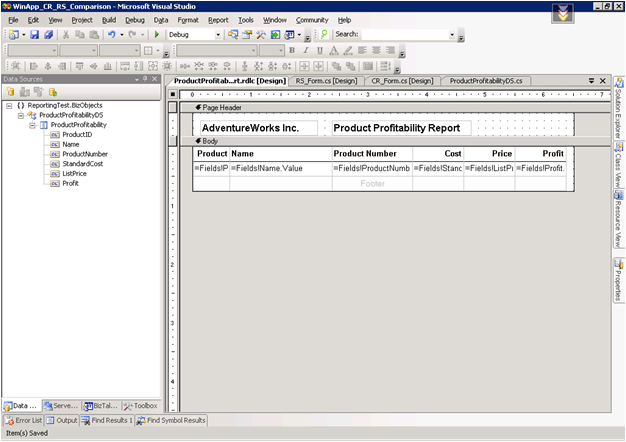Click the Save toolbar icon
The image size is (626, 442).
click(35, 35)
